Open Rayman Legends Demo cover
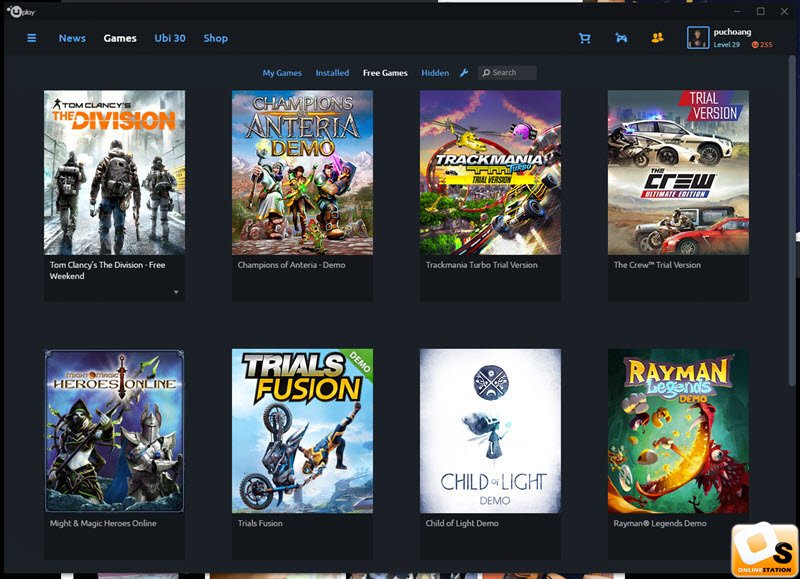 679,431
